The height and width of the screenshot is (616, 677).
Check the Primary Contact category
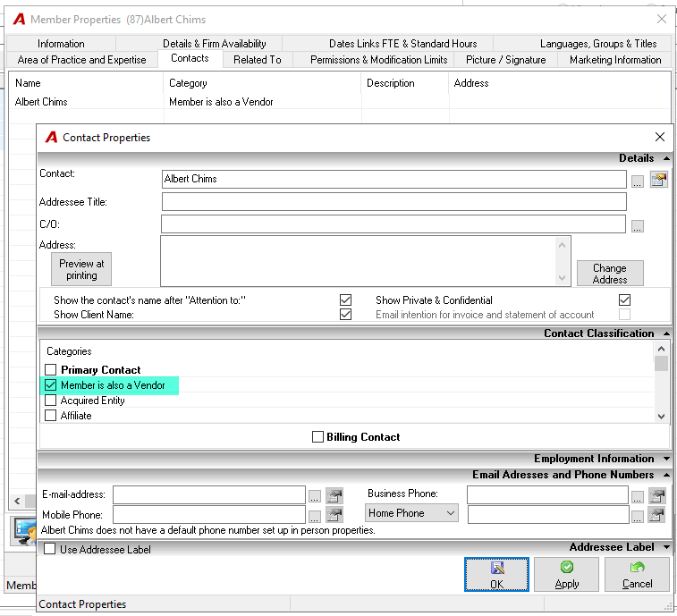50,369
